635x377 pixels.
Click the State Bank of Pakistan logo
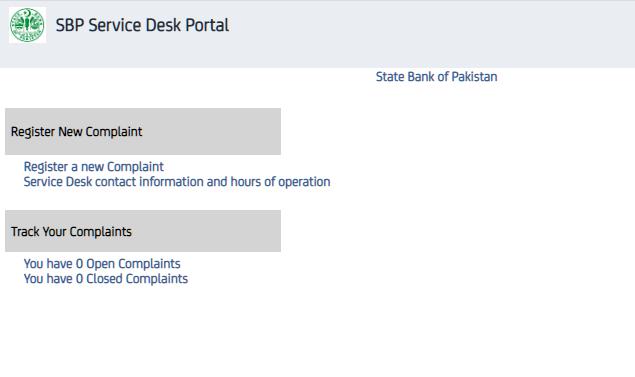pyautogui.click(x=27, y=25)
